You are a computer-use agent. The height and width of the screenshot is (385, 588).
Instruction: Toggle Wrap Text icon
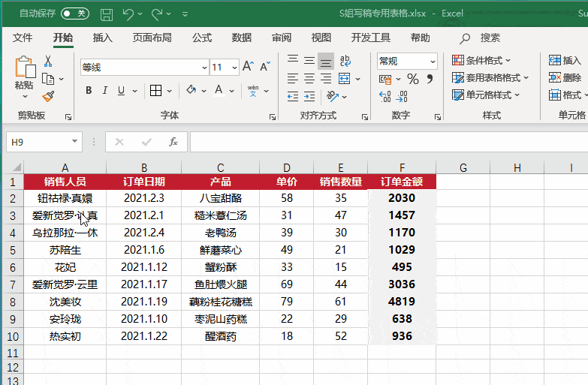pos(345,60)
